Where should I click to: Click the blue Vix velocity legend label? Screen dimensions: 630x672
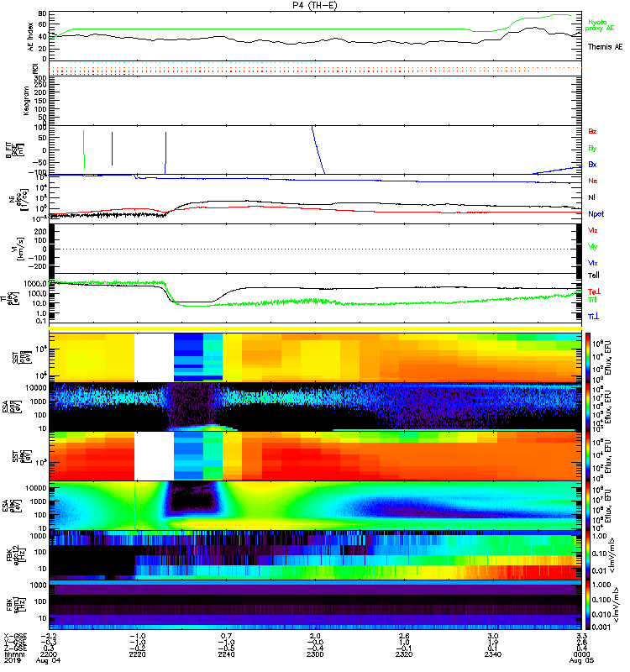coord(592,263)
